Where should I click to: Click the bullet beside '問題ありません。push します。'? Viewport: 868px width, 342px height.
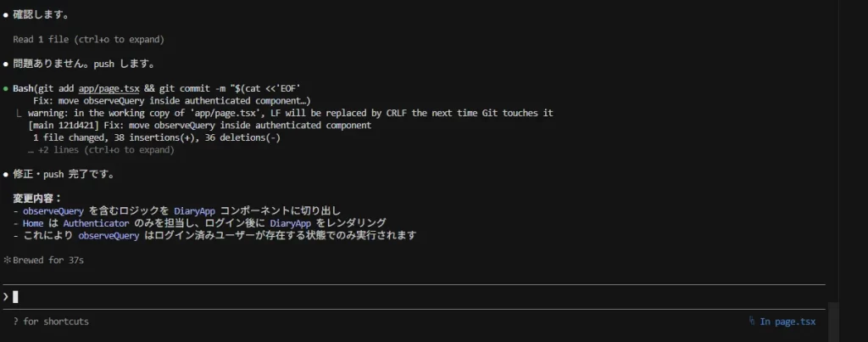coord(6,64)
